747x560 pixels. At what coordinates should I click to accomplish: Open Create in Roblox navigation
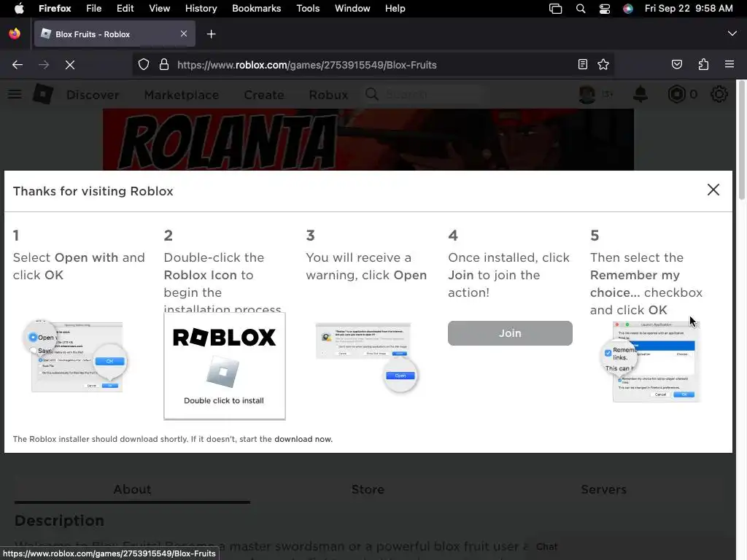[264, 95]
